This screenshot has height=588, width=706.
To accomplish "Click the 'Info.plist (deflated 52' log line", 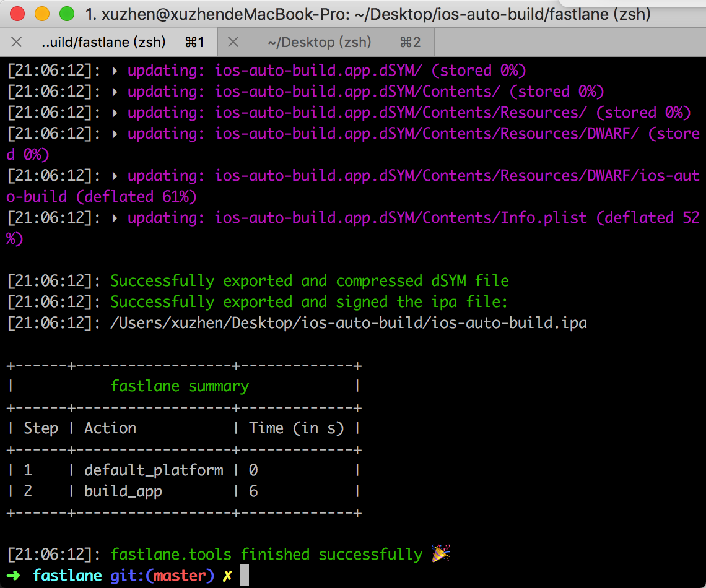I will click(353, 228).
